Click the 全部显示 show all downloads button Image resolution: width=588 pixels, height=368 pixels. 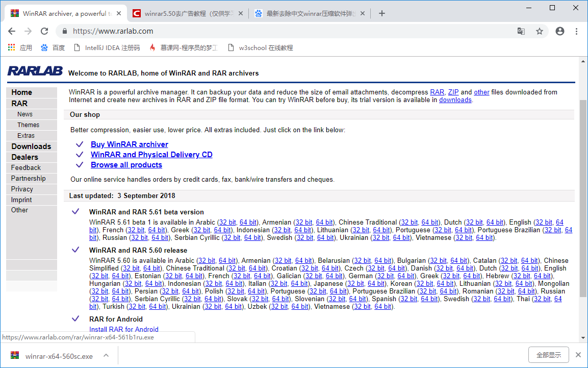click(549, 355)
